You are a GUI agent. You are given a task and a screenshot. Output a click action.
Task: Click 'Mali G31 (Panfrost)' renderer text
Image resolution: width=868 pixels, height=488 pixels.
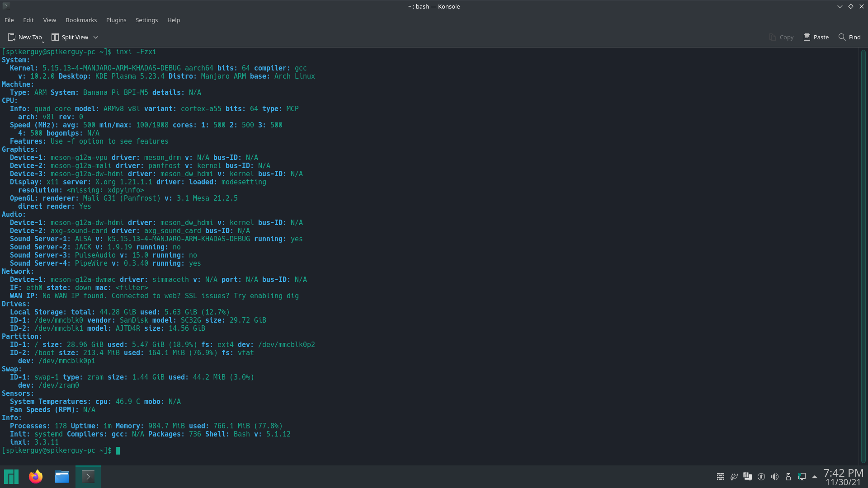coord(122,198)
